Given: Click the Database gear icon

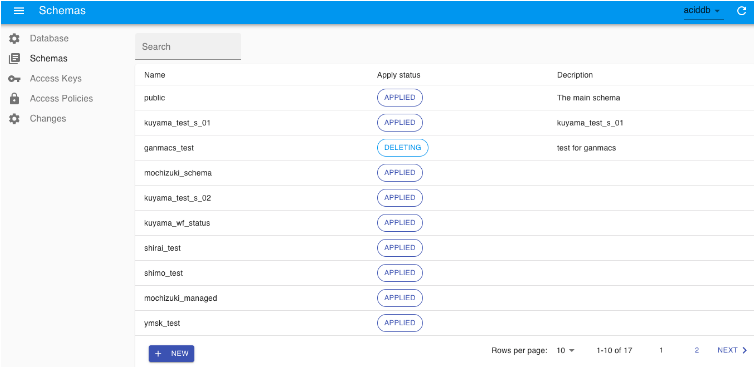Looking at the screenshot, I should pyautogui.click(x=14, y=38).
